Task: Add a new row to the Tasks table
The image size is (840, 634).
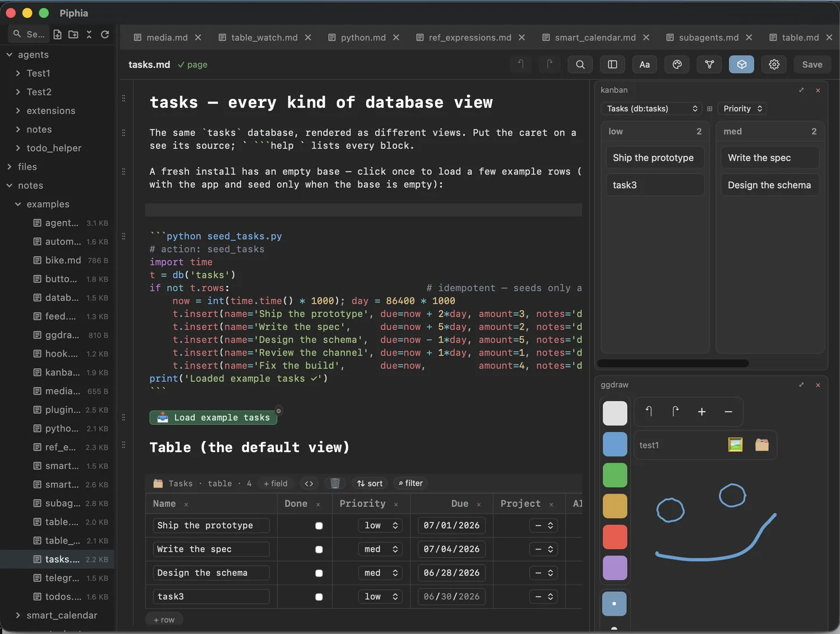Action: (164, 620)
